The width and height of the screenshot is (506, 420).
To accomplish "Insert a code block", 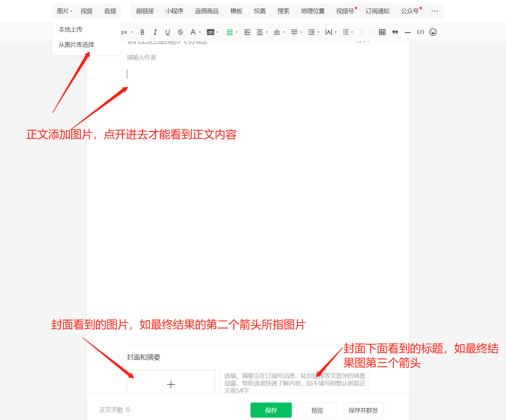I will pos(420,32).
